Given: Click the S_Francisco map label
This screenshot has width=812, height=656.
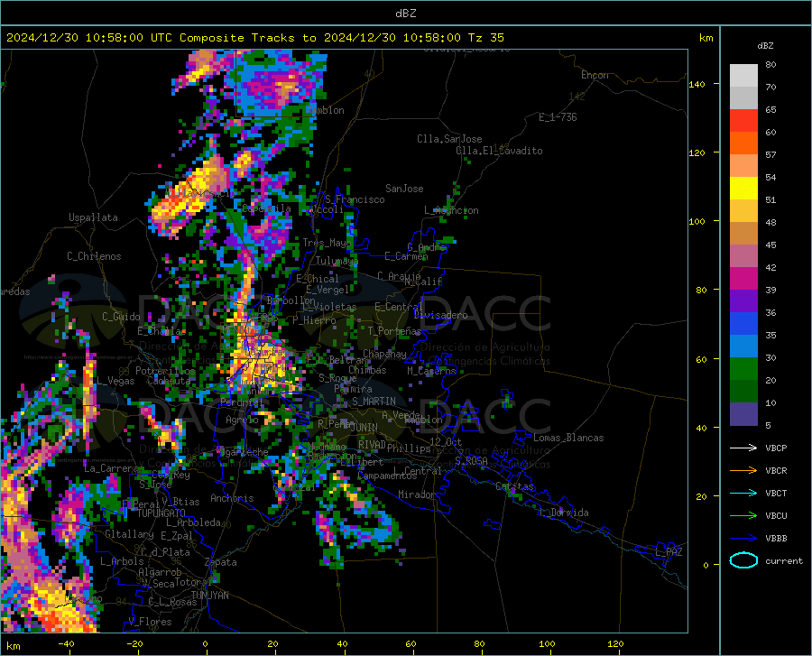Looking at the screenshot, I should (x=355, y=199).
